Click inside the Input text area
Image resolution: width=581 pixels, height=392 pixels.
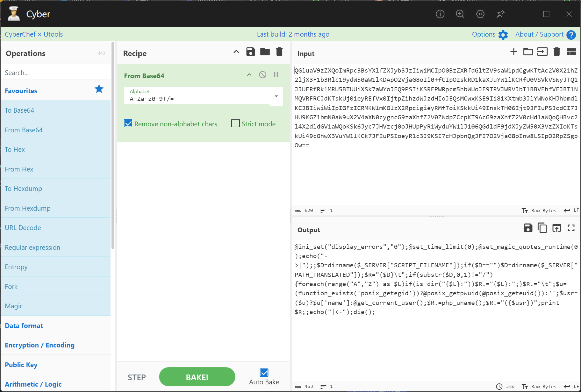[436, 134]
